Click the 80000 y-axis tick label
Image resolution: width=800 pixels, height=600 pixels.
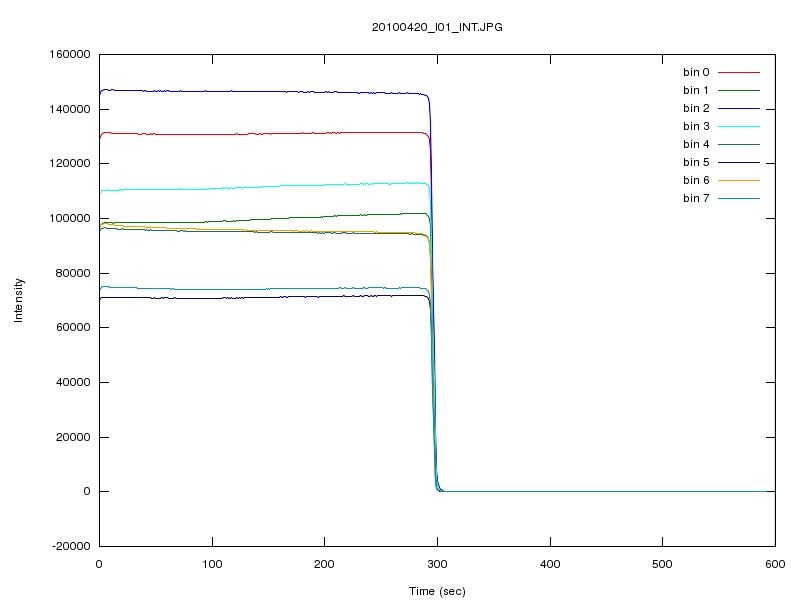point(73,273)
